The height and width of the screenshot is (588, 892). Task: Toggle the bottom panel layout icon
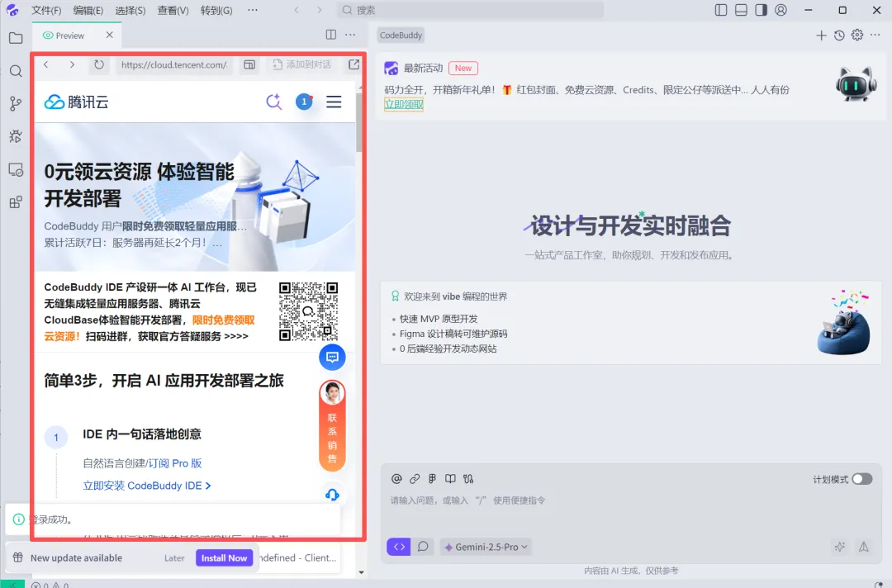[x=741, y=10]
